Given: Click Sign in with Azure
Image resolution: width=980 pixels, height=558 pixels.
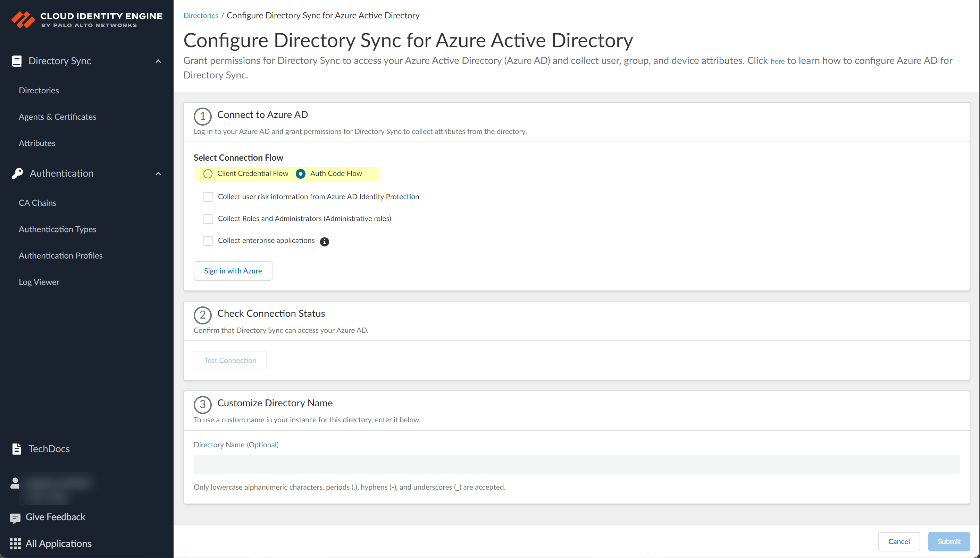Looking at the screenshot, I should pos(233,271).
